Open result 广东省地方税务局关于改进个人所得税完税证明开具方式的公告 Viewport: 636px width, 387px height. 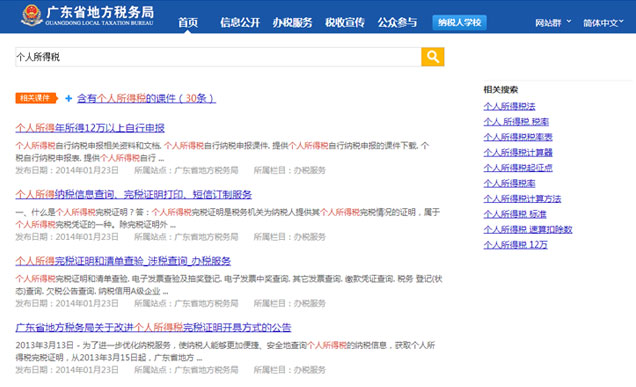click(x=153, y=328)
